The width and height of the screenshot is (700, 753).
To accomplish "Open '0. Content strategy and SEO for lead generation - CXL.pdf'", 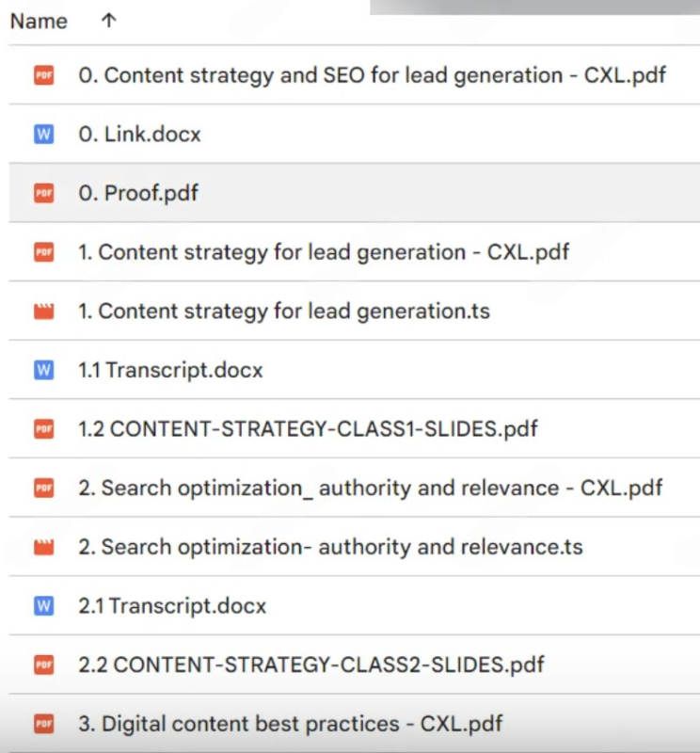I will tap(372, 75).
